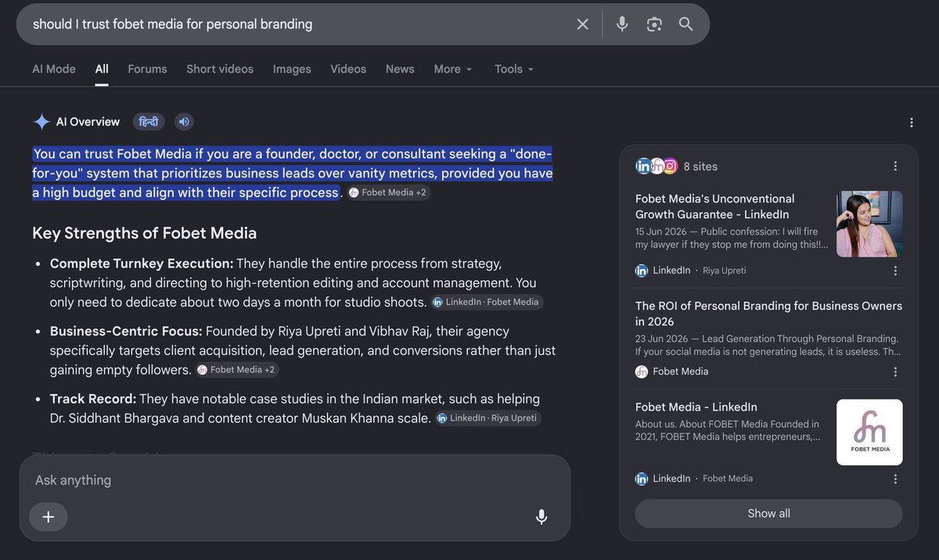Image resolution: width=939 pixels, height=560 pixels.
Task: Switch to the Images tab
Action: (292, 69)
